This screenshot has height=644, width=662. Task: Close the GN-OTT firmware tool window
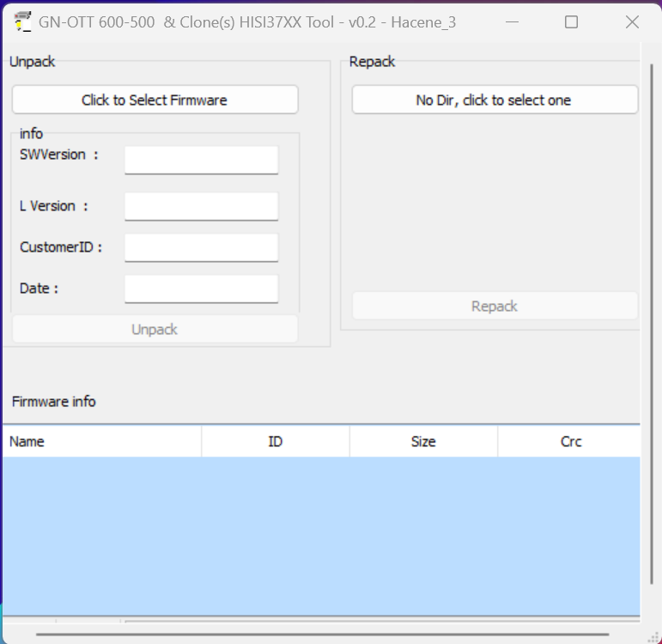pos(632,22)
